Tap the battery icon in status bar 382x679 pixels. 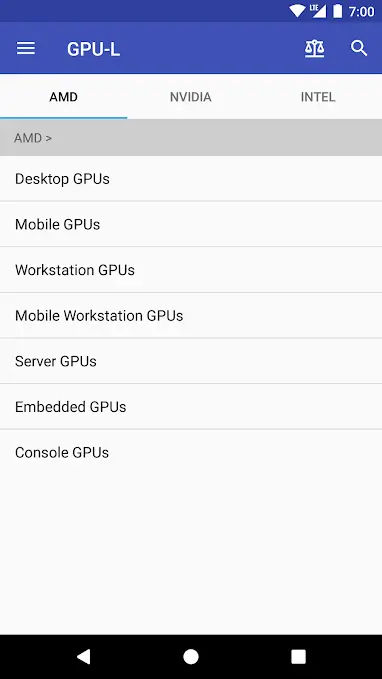pos(337,11)
